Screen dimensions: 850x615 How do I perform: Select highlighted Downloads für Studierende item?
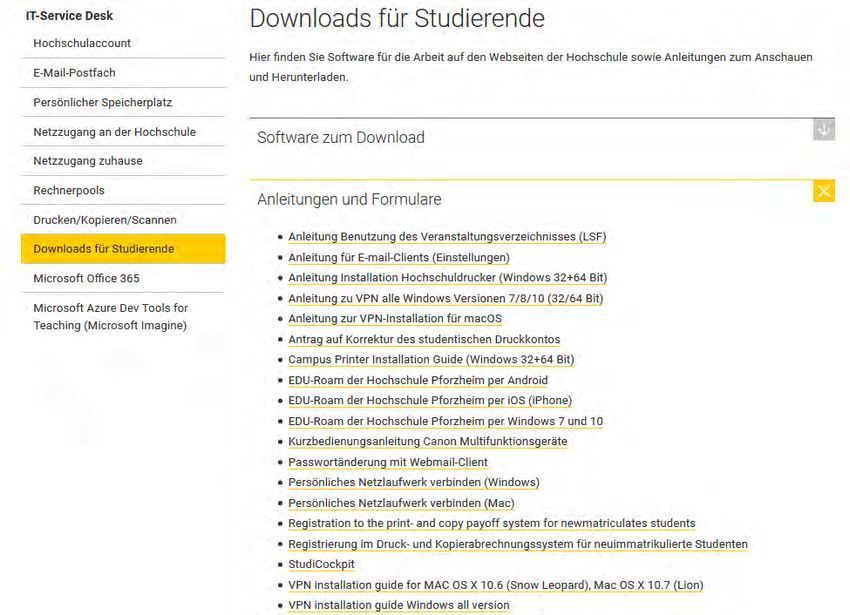pyautogui.click(x=123, y=249)
